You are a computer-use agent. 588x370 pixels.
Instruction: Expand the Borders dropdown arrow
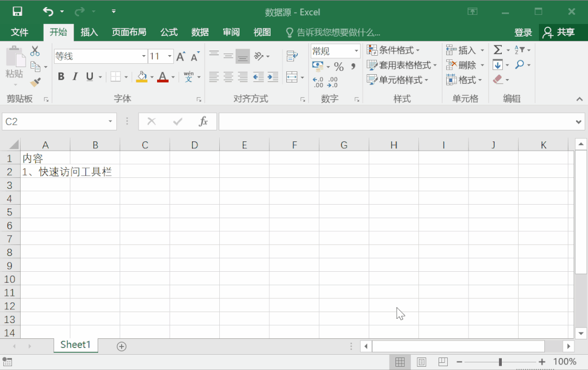(125, 76)
